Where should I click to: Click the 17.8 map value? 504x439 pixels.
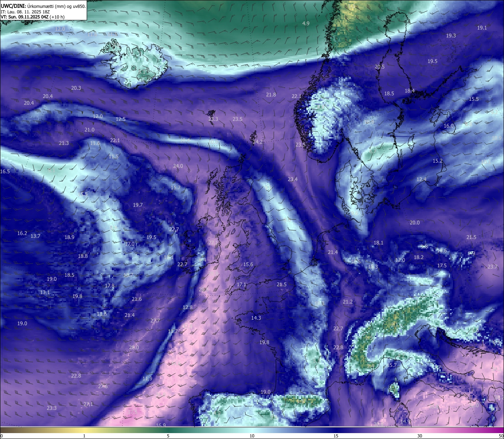[109, 286]
